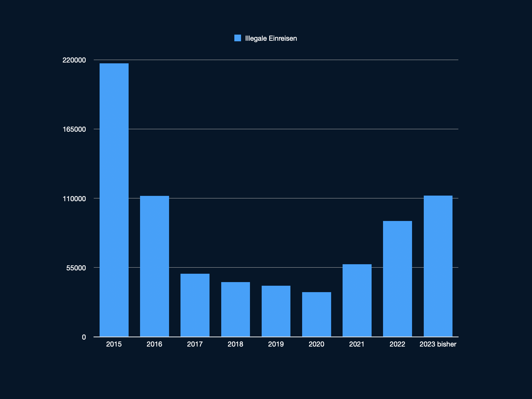The width and height of the screenshot is (532, 399).
Task: Select the 165000 y-axis value
Action: click(x=74, y=129)
